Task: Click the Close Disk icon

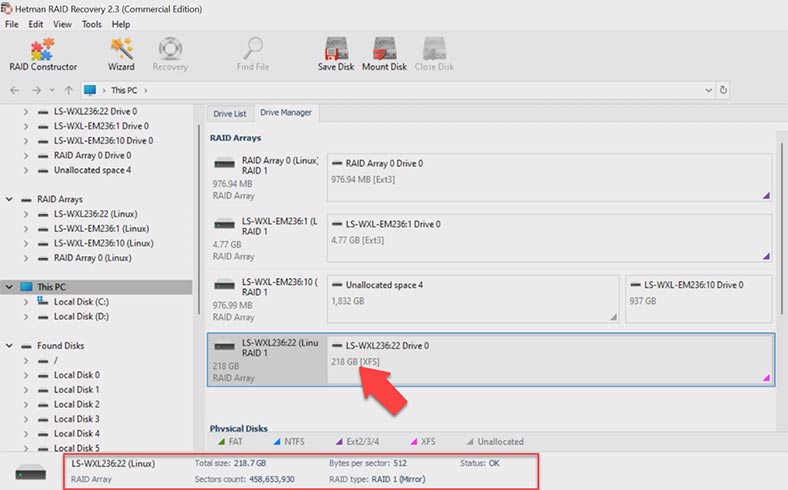Action: [434, 54]
